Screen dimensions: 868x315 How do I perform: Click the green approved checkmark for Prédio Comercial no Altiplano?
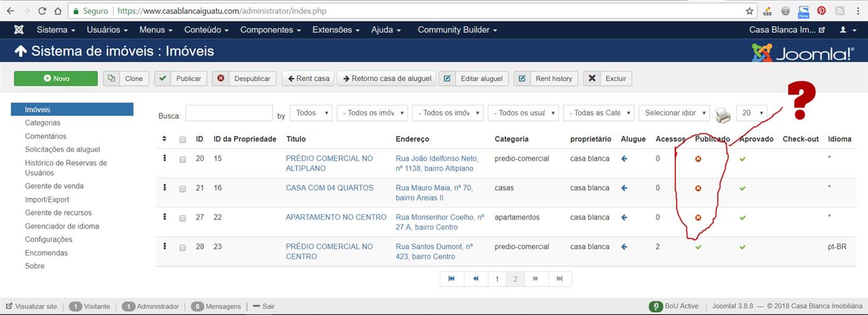tap(742, 159)
